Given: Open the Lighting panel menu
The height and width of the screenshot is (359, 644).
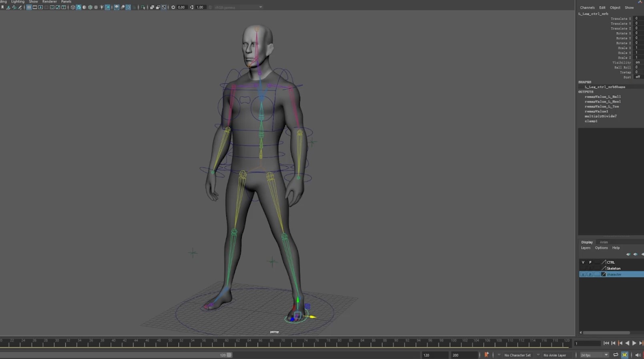Looking at the screenshot, I should pyautogui.click(x=18, y=2).
